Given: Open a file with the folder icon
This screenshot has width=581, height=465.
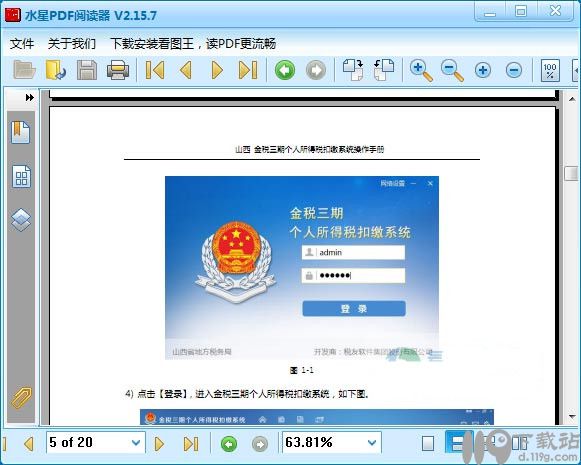Looking at the screenshot, I should pos(24,70).
